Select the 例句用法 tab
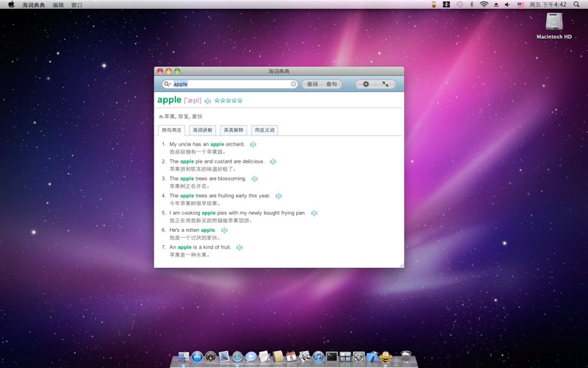This screenshot has width=588, height=368. [171, 130]
